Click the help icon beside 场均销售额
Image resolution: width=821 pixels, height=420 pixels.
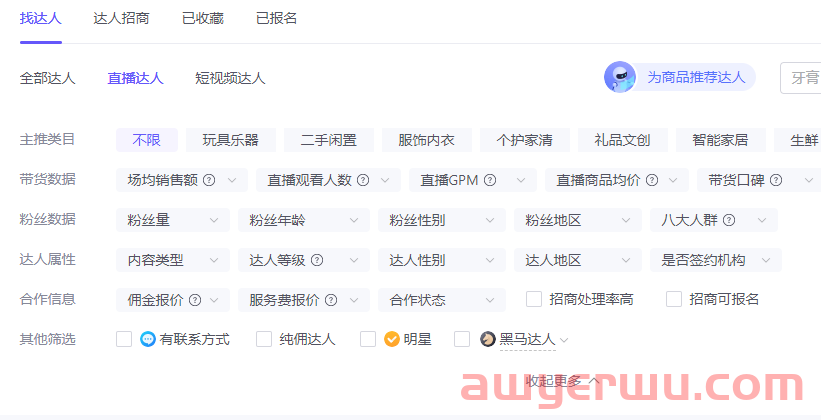pos(209,180)
